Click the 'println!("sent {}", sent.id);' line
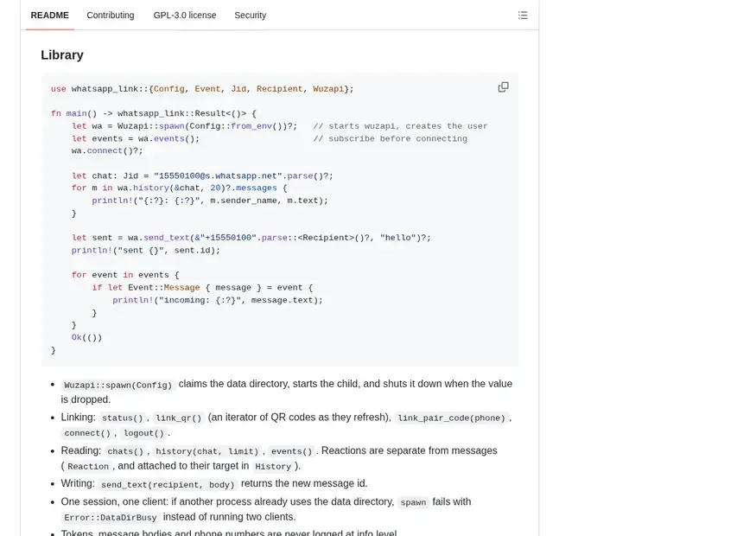 pos(146,251)
